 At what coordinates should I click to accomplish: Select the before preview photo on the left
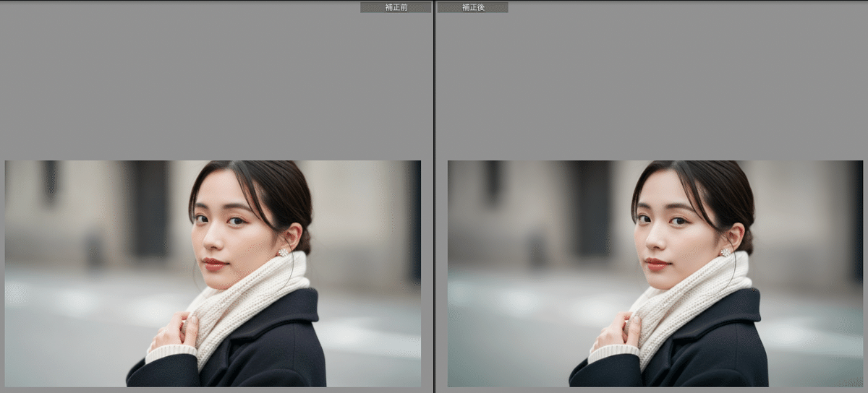(213, 273)
